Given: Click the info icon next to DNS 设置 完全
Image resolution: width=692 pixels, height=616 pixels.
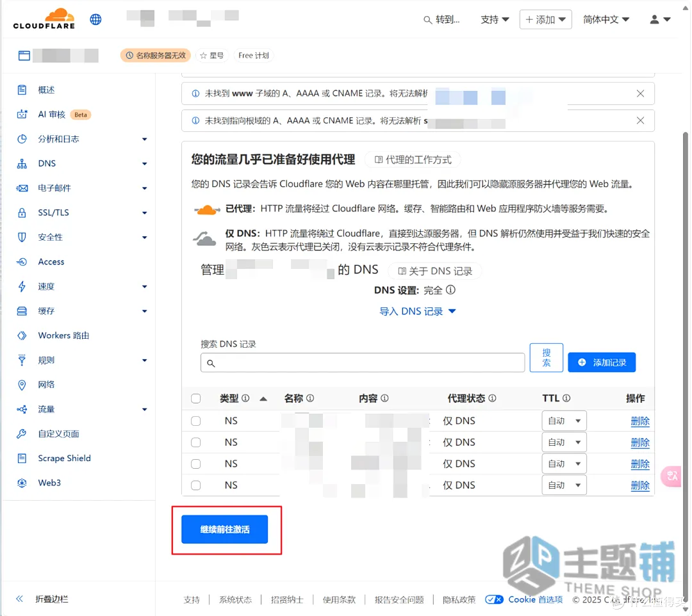Looking at the screenshot, I should (x=450, y=290).
